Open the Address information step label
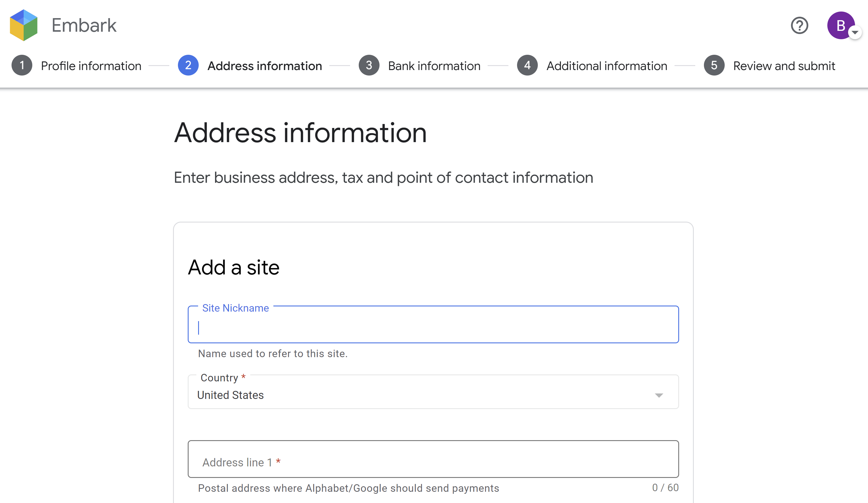The height and width of the screenshot is (503, 868). click(264, 66)
